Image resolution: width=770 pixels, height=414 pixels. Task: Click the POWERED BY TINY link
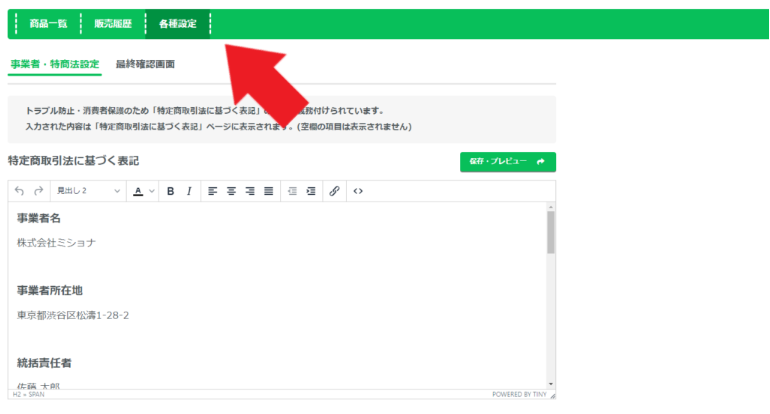point(519,394)
